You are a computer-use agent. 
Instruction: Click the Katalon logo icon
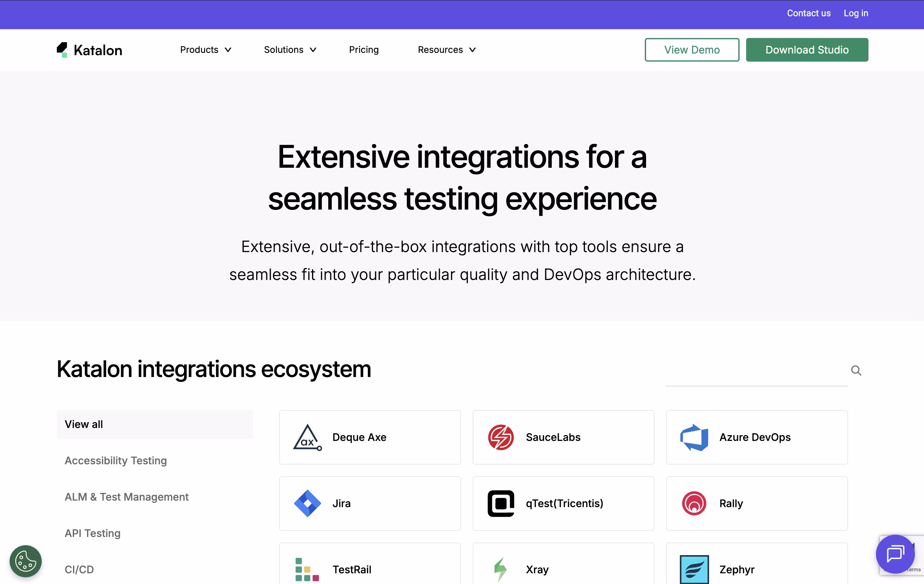pyautogui.click(x=62, y=50)
